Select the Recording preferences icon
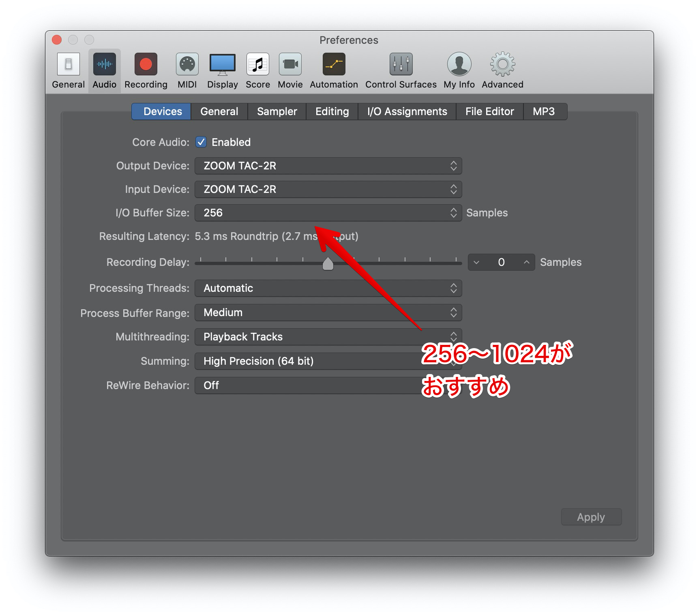The image size is (699, 616). [x=146, y=65]
